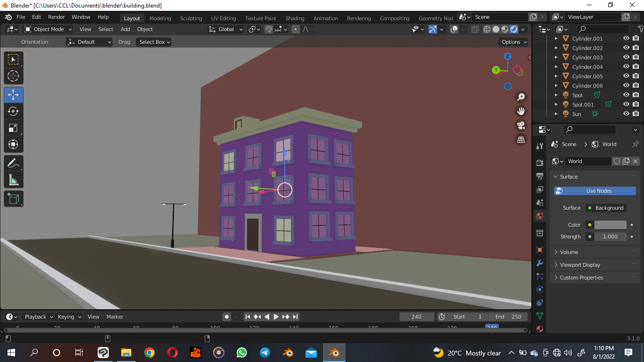Image resolution: width=644 pixels, height=362 pixels.
Task: Open Particles properties tab
Action: tap(540, 276)
